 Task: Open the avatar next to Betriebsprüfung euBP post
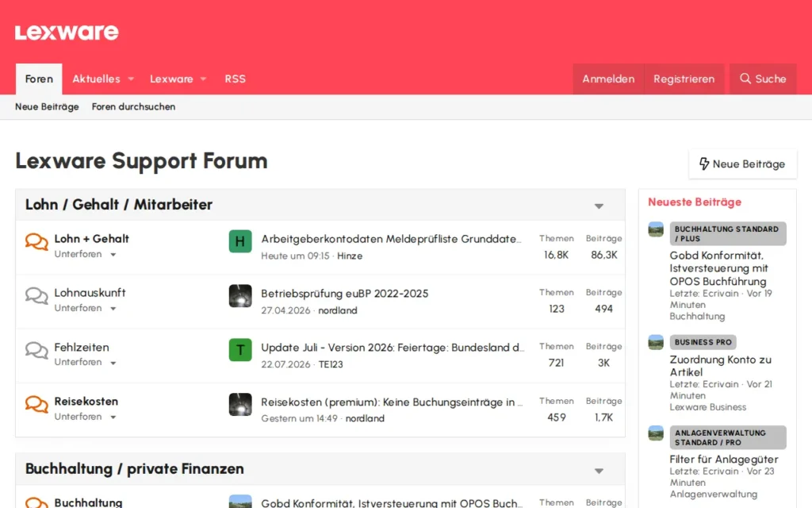pyautogui.click(x=240, y=295)
